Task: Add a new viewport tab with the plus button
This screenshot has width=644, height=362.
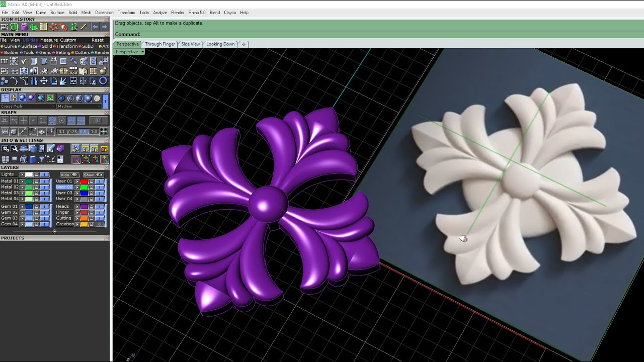Action: 244,44
